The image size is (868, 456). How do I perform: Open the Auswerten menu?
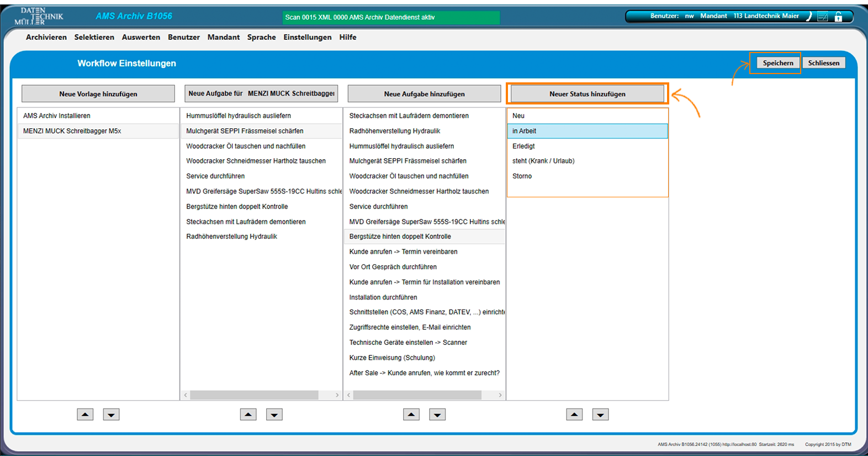[141, 37]
